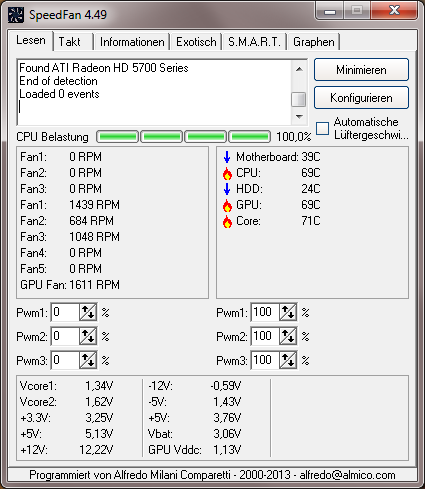425x489 pixels.
Task: Click the flame icon next to GPU temperature
Action: pos(227,205)
